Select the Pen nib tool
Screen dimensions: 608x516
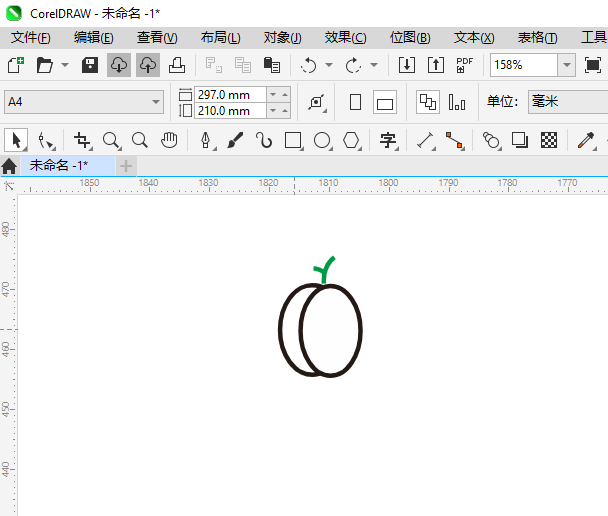tap(206, 140)
